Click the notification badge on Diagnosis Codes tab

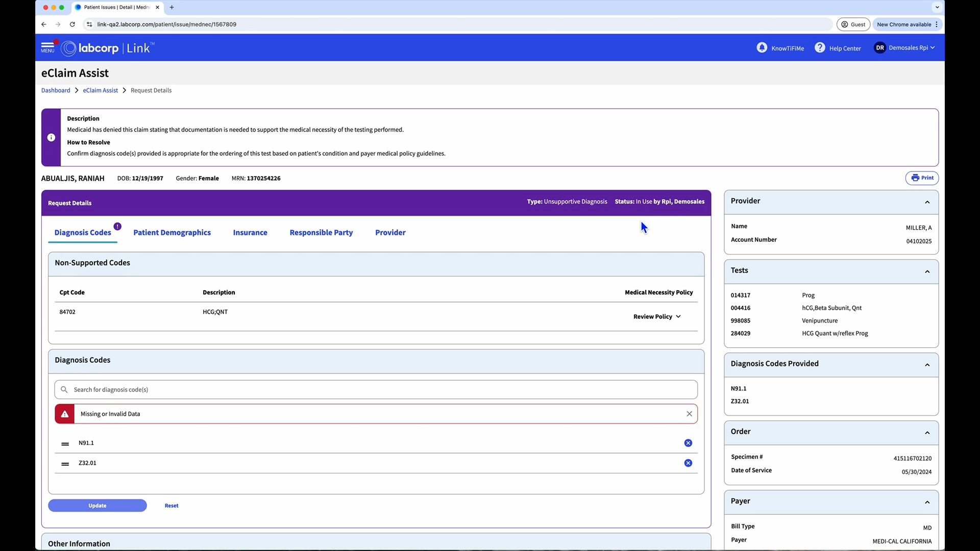point(118,226)
